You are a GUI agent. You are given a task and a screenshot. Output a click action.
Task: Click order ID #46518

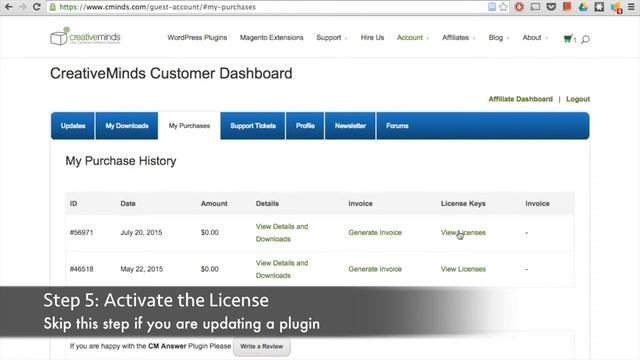click(x=81, y=269)
